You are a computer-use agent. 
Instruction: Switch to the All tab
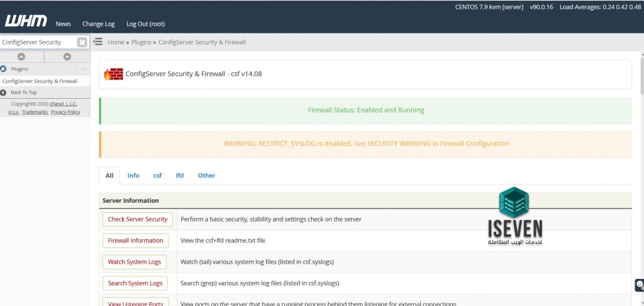pyautogui.click(x=109, y=175)
